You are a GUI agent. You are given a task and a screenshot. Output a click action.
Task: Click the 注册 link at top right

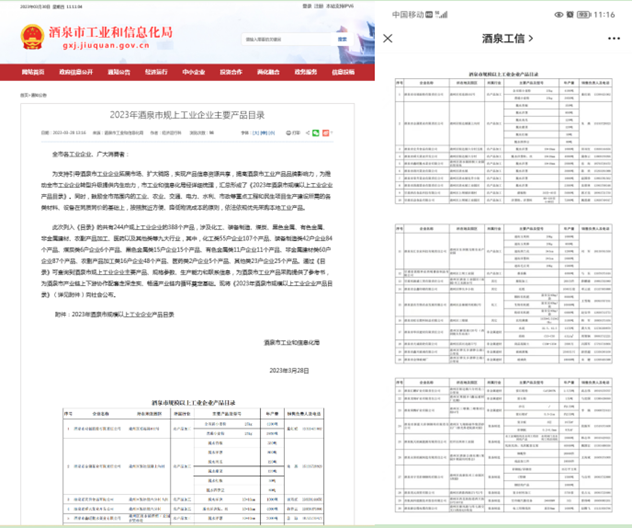point(319,6)
